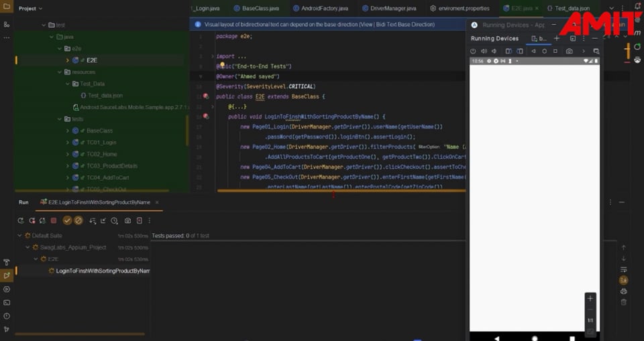Clear console with trash icon
The height and width of the screenshot is (341, 644).
click(623, 302)
